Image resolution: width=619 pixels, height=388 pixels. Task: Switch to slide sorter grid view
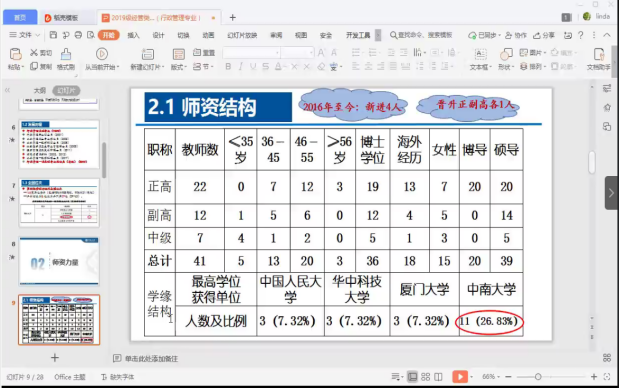426,377
